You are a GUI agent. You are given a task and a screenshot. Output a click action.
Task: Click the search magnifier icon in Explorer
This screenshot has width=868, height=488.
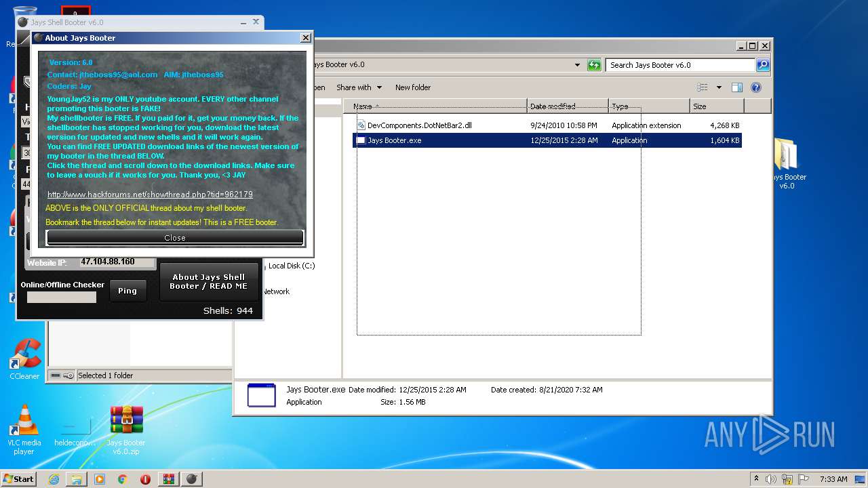(x=763, y=65)
